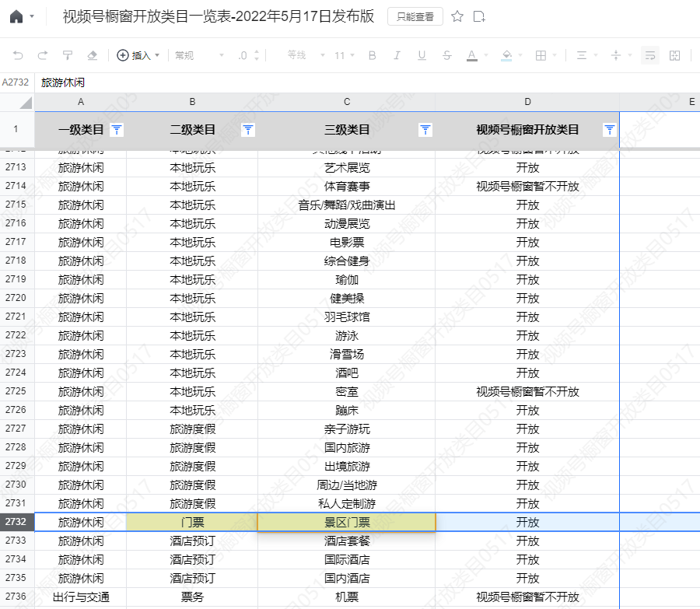Undo the last action
This screenshot has width=700, height=609.
(18, 55)
